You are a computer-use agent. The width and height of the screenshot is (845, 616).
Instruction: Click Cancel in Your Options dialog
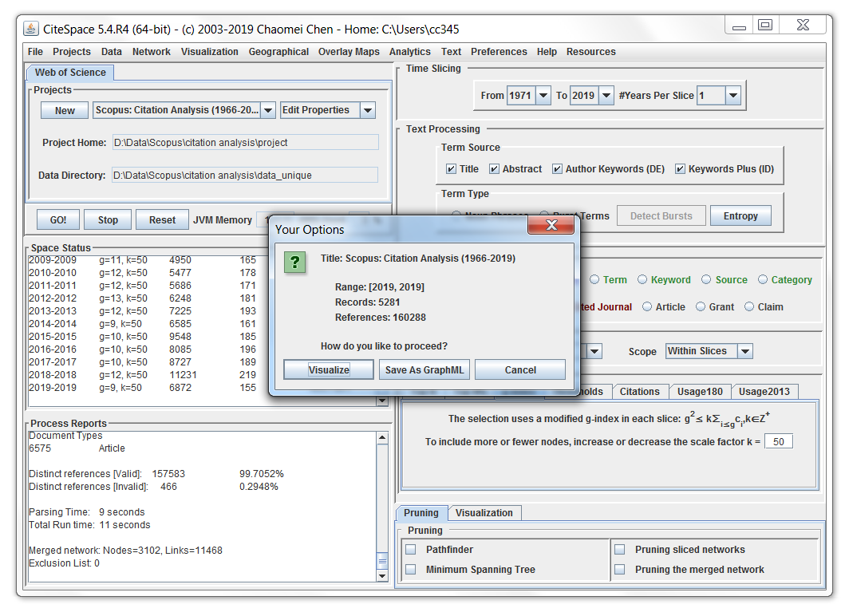[x=520, y=369]
